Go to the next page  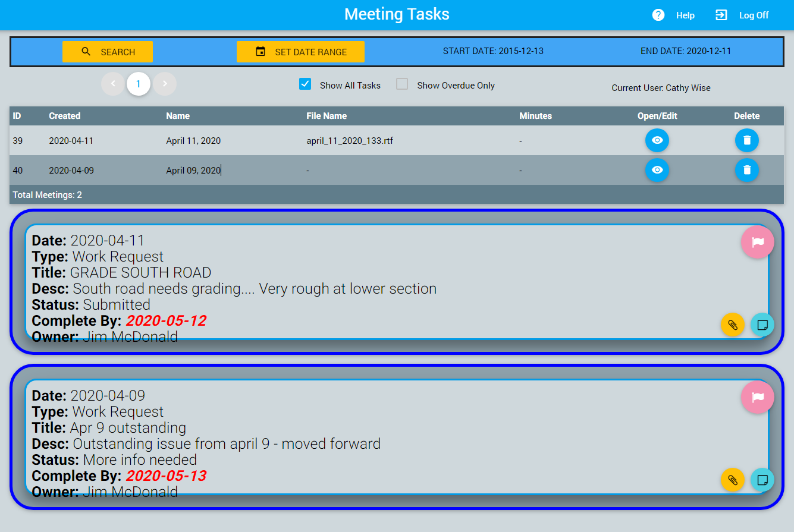(165, 84)
